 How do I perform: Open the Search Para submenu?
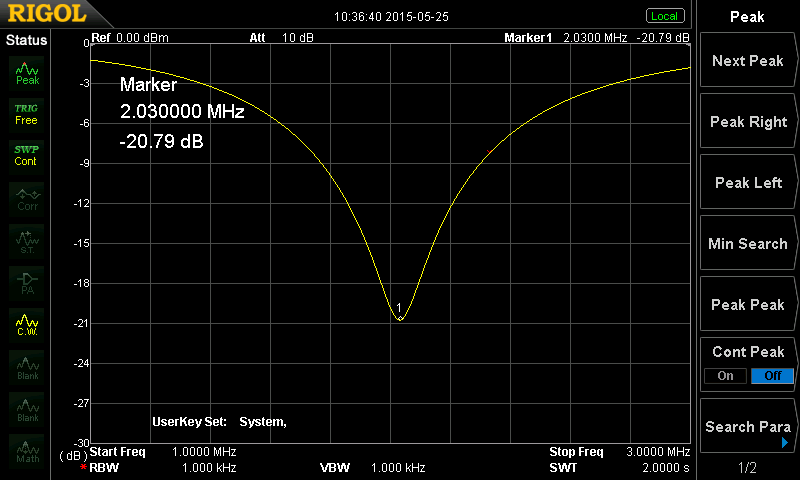tap(747, 427)
